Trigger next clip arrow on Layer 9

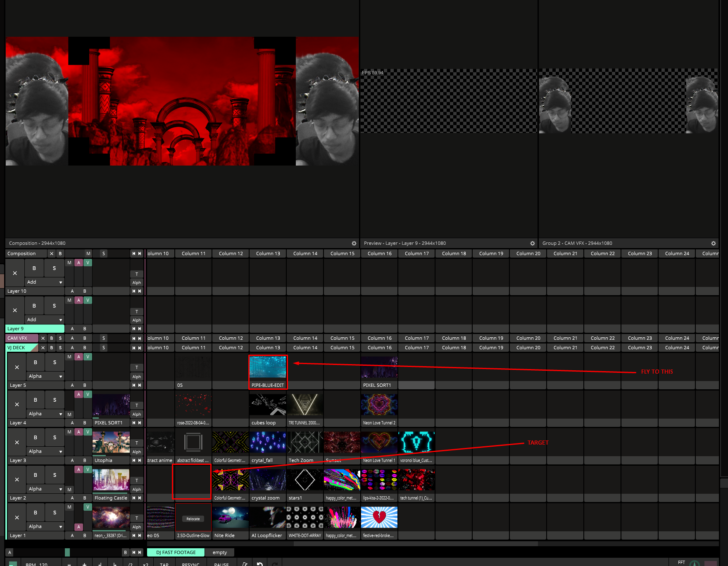coord(140,329)
